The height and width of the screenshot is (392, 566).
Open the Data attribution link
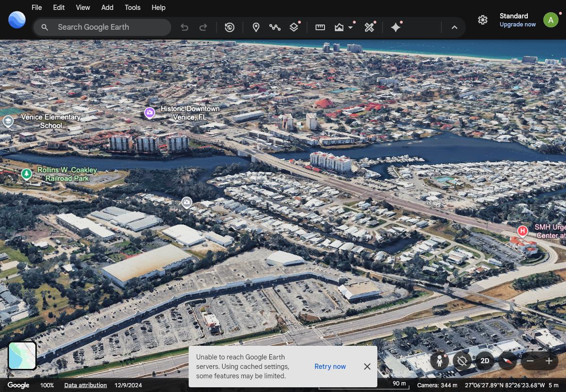click(85, 385)
